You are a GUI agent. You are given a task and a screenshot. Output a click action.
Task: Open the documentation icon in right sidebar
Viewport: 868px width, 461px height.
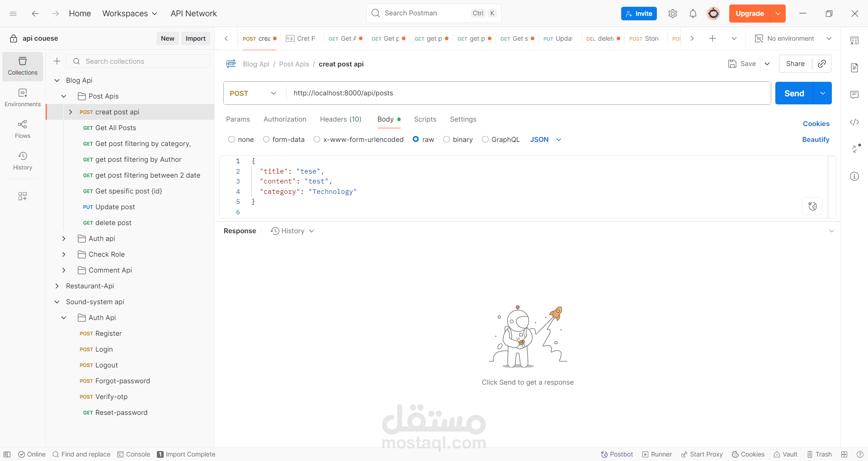tap(854, 68)
